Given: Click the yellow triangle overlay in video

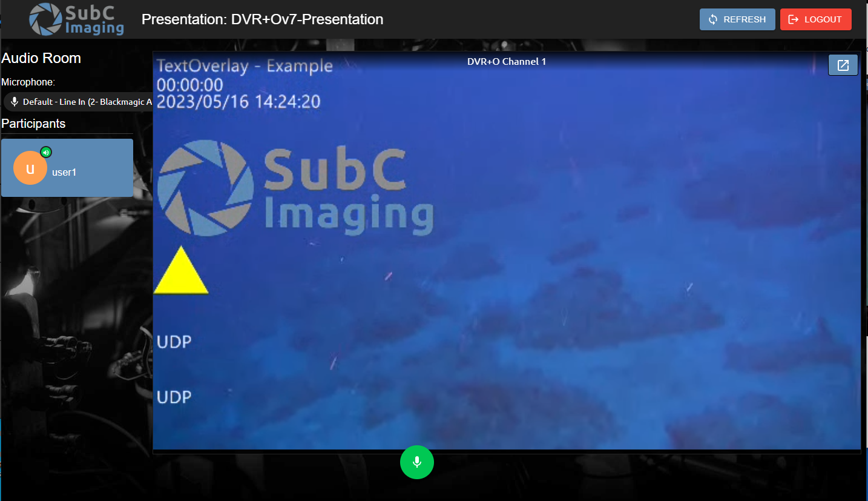Looking at the screenshot, I should point(181,272).
